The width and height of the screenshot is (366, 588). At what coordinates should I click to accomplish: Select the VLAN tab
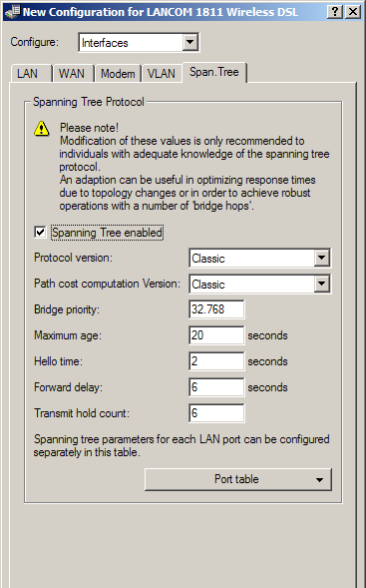pyautogui.click(x=162, y=74)
